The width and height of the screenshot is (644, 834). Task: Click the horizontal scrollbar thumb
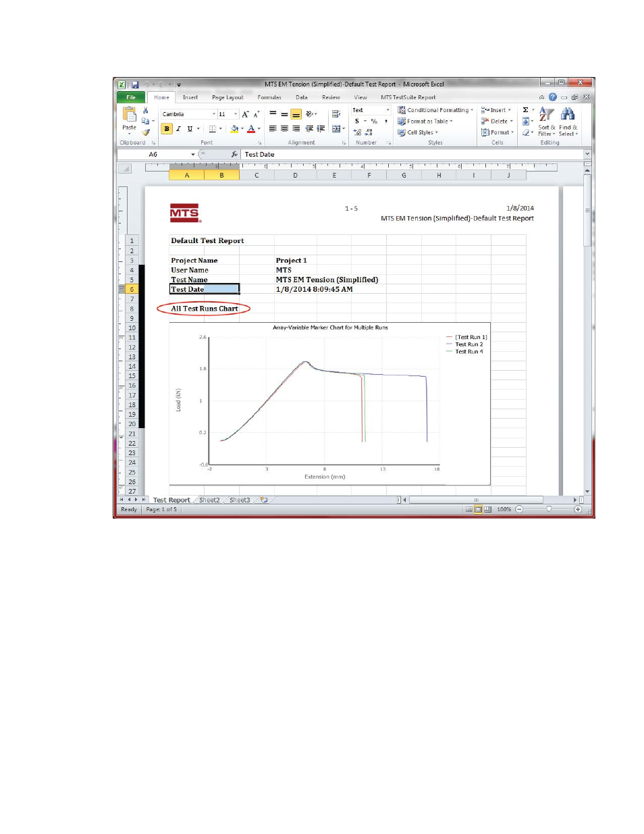point(476,500)
